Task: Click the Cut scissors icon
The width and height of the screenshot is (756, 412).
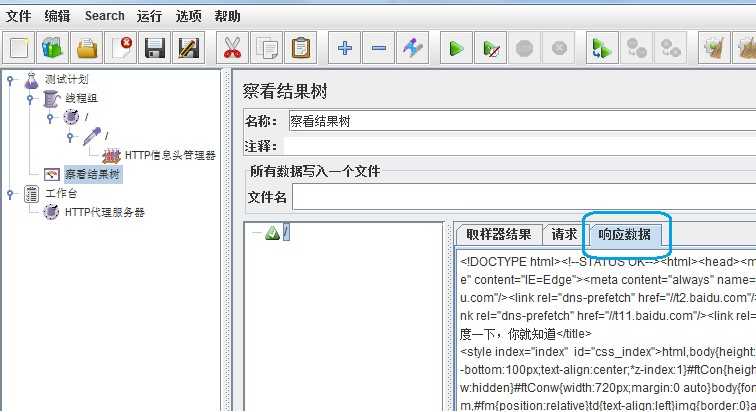Action: 232,48
